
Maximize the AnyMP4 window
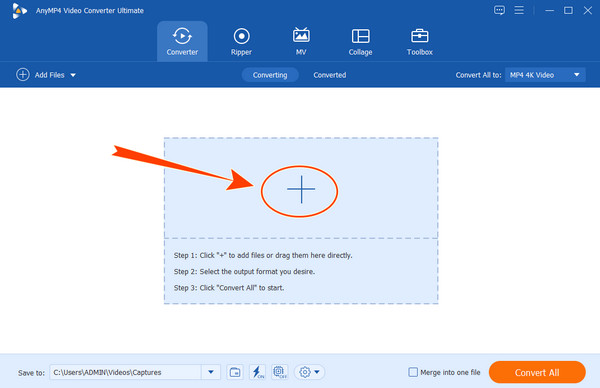click(569, 11)
